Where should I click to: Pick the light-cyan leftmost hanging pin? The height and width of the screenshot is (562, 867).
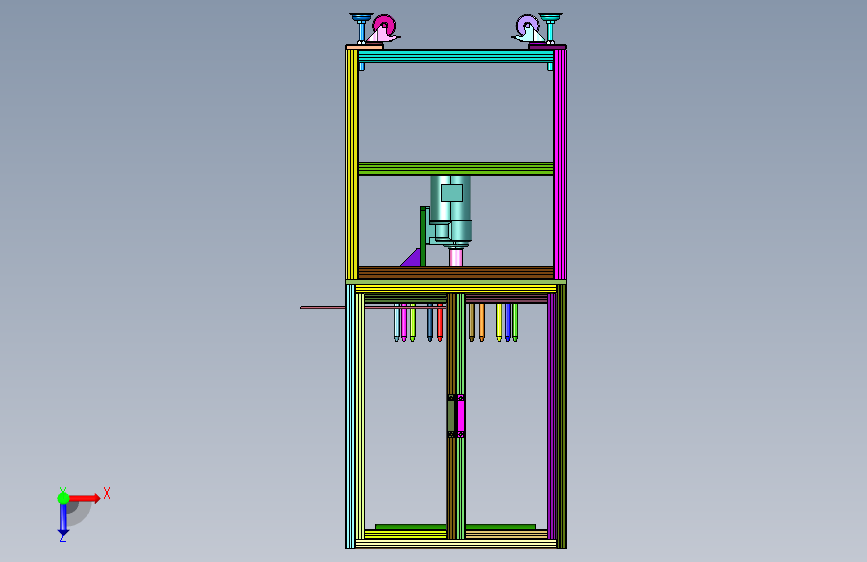click(396, 322)
